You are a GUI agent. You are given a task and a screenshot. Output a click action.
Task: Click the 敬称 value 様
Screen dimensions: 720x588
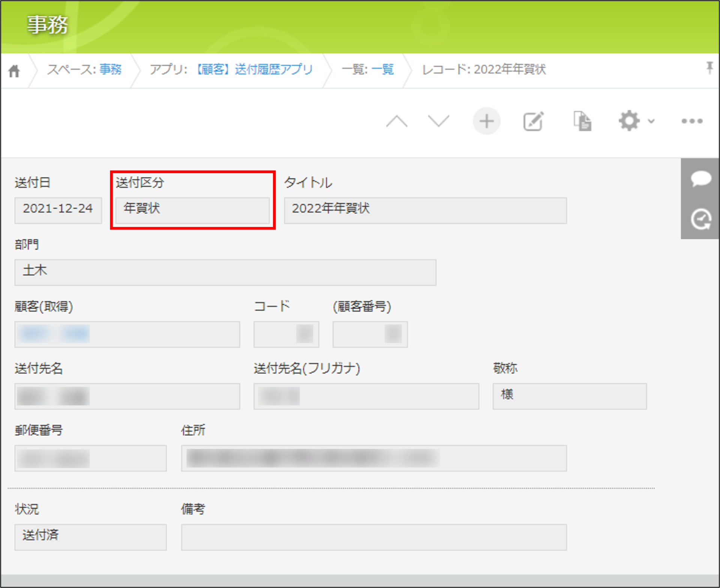tap(569, 396)
